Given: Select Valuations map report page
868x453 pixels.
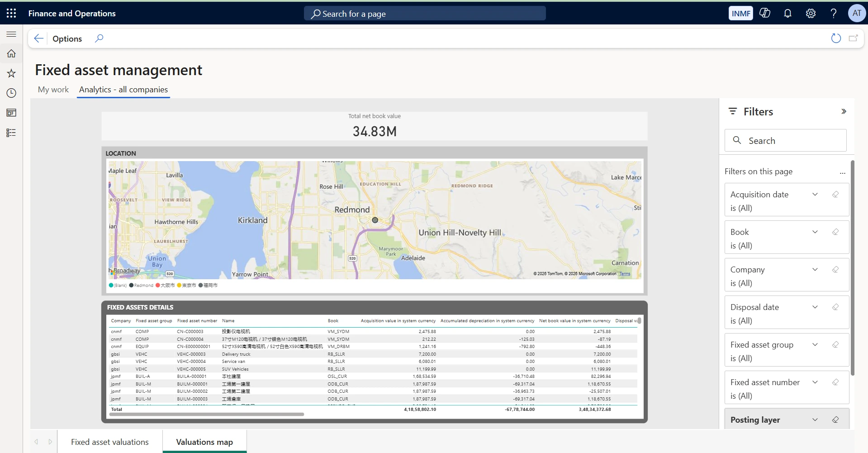Looking at the screenshot, I should point(204,442).
